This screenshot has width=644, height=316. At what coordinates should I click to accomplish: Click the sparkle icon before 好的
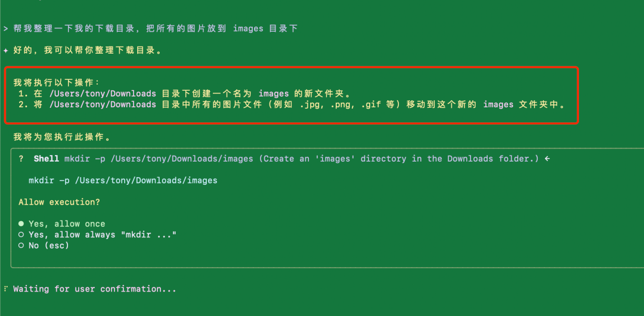[5, 51]
